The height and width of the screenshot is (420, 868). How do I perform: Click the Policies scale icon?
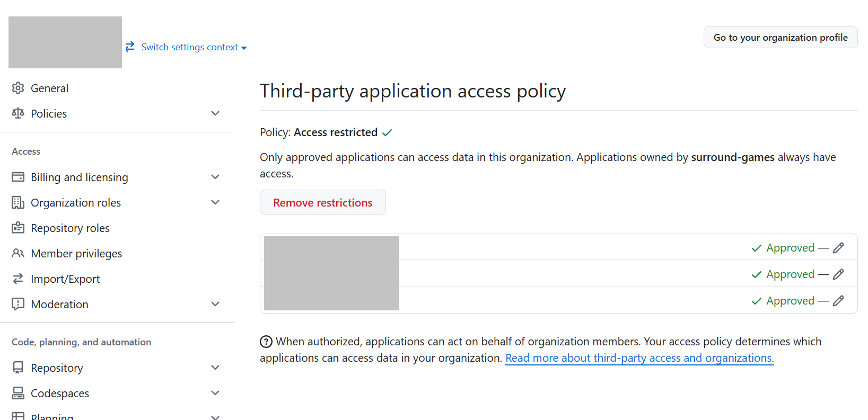18,113
